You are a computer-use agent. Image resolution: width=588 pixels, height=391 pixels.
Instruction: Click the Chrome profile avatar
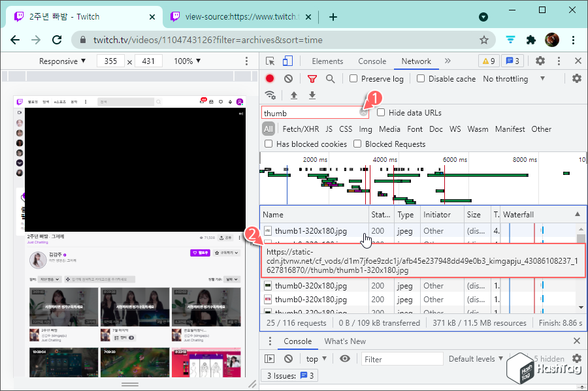pyautogui.click(x=552, y=40)
